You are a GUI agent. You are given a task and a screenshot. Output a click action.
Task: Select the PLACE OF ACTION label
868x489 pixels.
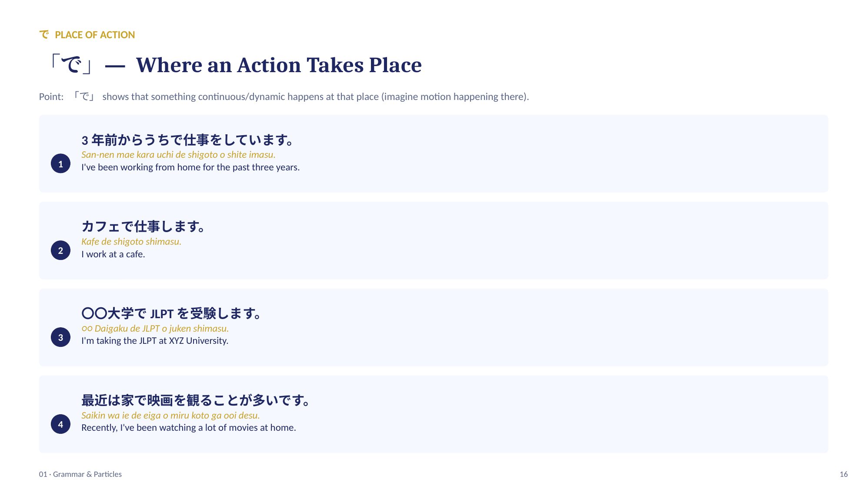95,35
